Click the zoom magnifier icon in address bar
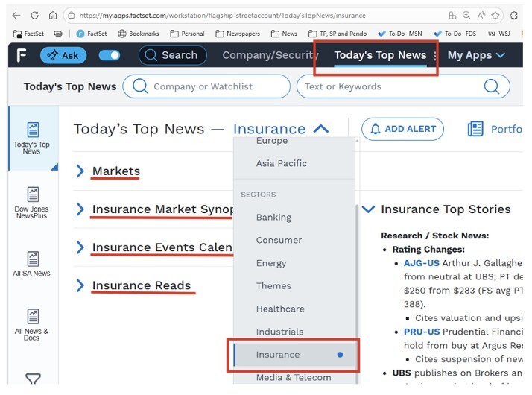Screen dimensions: 532x395 tap(466, 15)
